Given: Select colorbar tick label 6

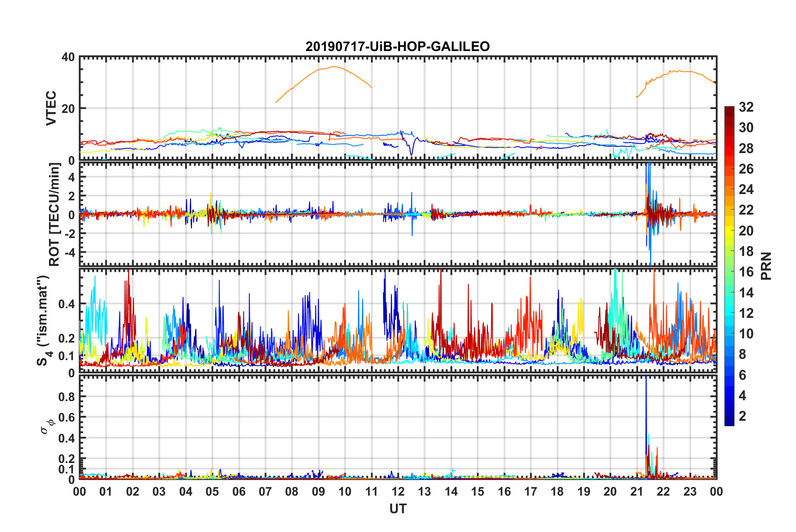Looking at the screenshot, I should click(742, 375).
